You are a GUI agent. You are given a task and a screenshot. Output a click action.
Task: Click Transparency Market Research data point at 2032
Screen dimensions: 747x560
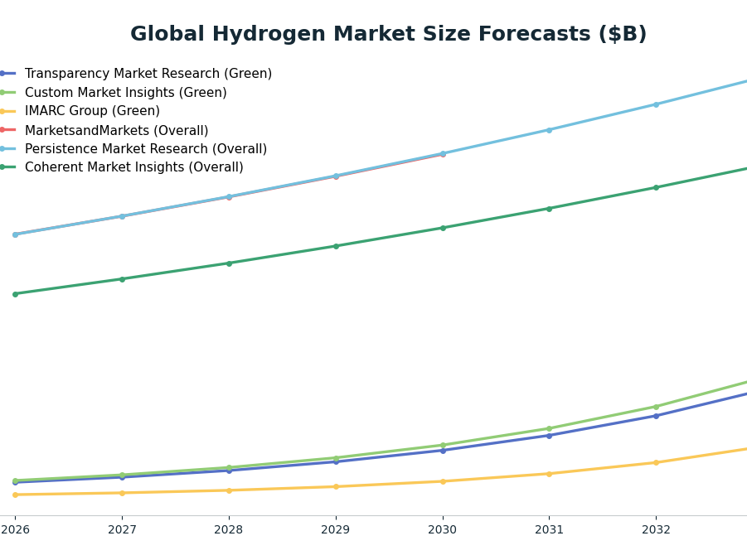656,416
